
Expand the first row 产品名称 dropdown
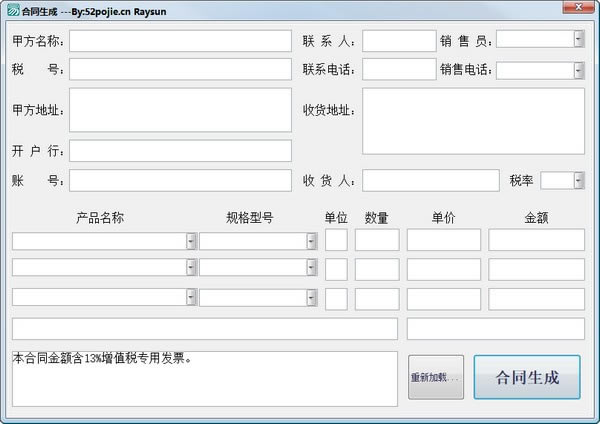coord(191,241)
